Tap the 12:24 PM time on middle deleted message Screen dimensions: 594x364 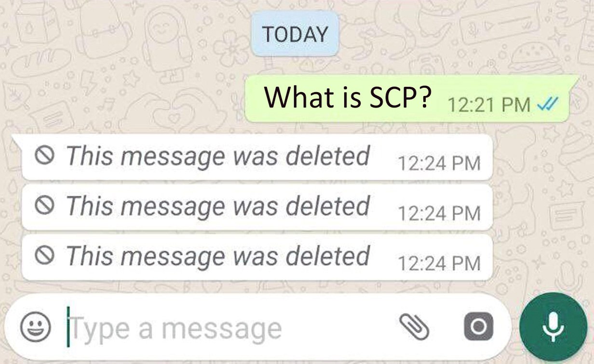(439, 213)
